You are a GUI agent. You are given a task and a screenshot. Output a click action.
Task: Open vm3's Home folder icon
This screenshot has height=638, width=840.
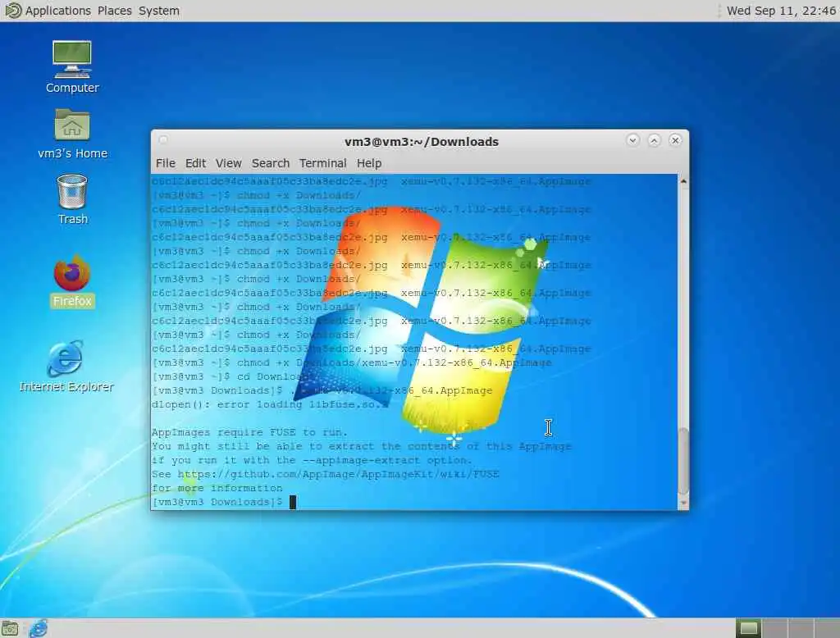click(72, 134)
